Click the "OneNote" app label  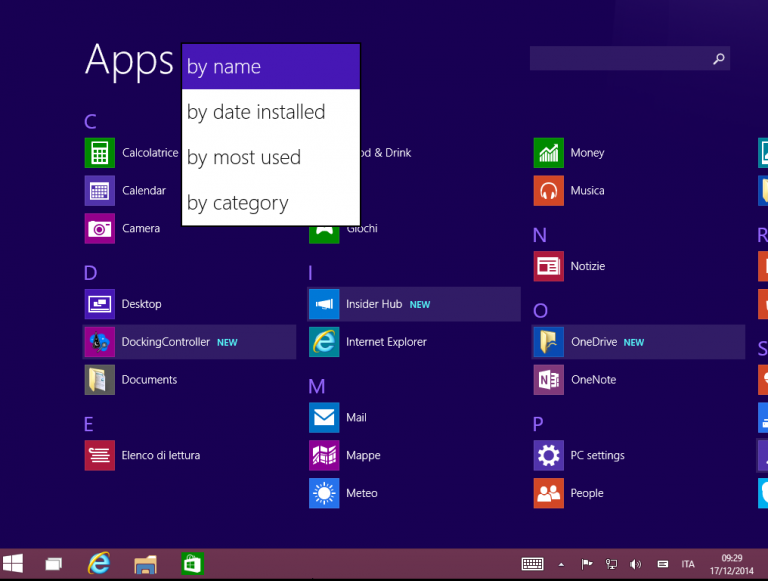point(594,380)
